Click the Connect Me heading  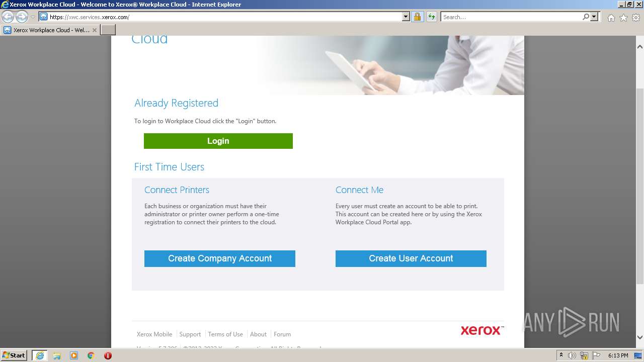[x=359, y=190]
